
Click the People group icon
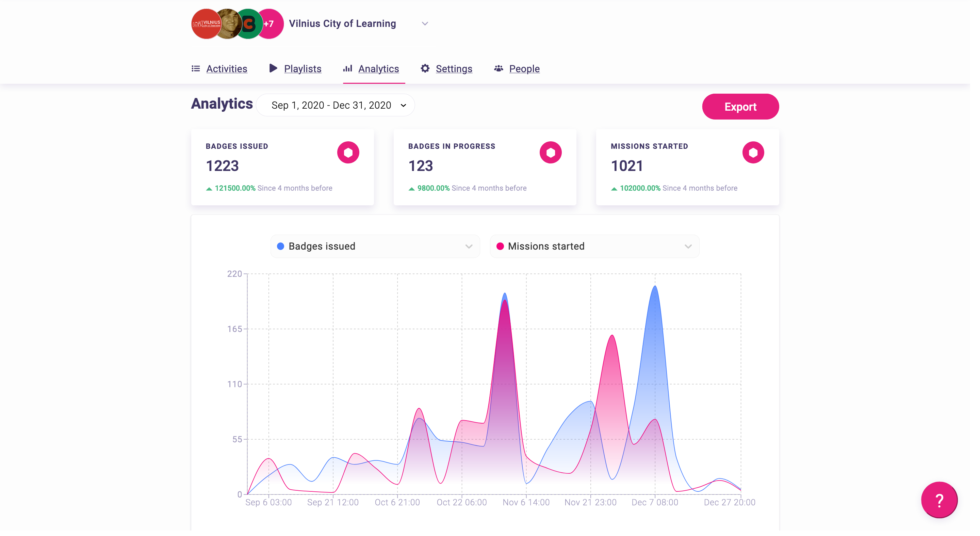tap(499, 68)
